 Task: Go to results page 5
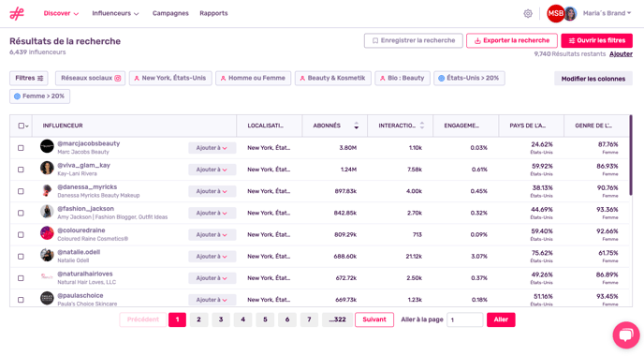pyautogui.click(x=265, y=319)
